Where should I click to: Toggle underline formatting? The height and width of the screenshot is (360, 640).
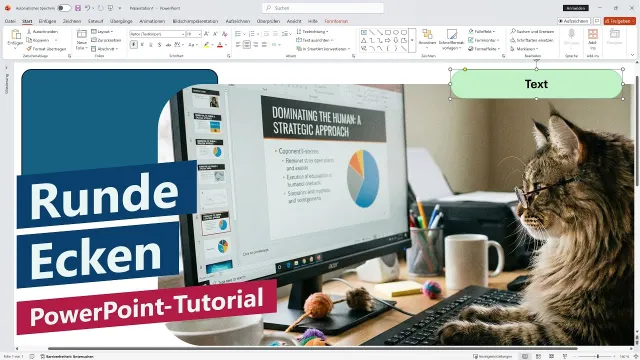(x=151, y=44)
